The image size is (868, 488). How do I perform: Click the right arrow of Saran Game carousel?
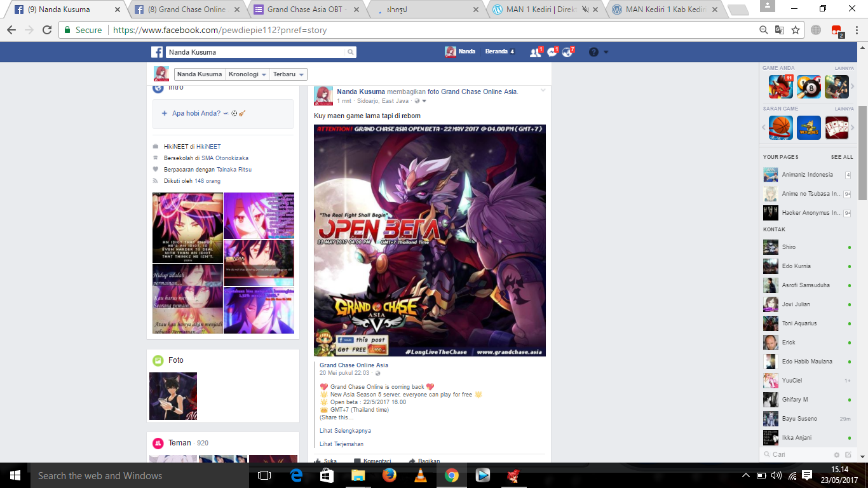(853, 128)
